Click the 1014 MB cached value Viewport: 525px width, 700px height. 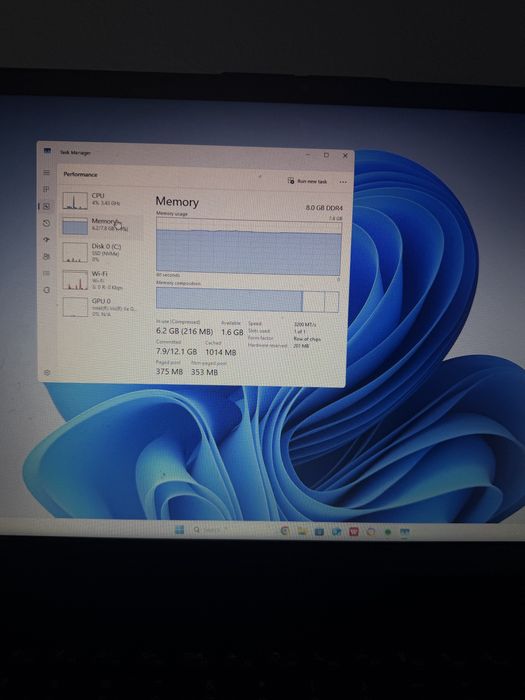click(221, 352)
